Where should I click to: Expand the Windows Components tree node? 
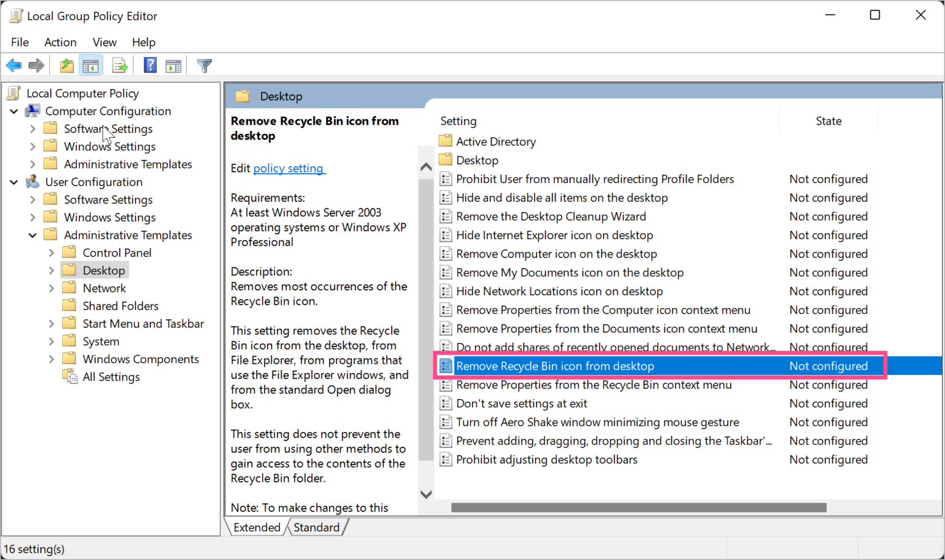[x=52, y=359]
